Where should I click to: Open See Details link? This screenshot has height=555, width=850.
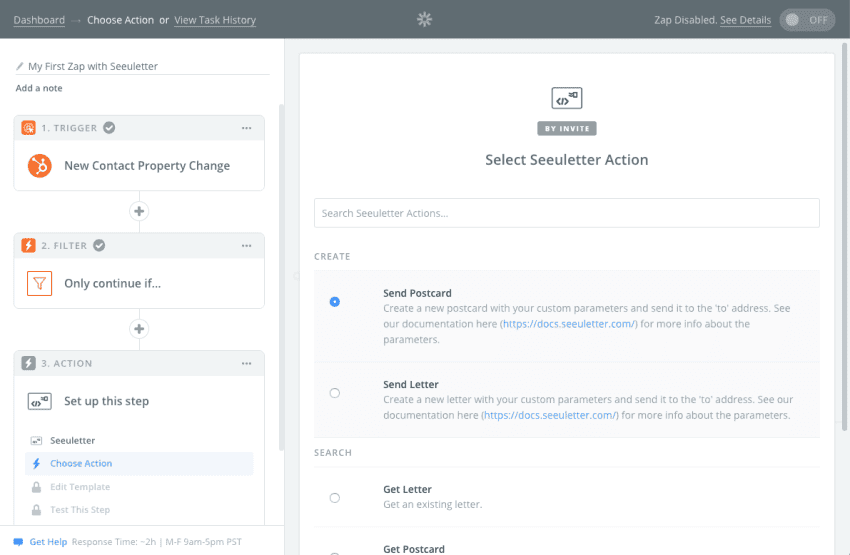[745, 20]
